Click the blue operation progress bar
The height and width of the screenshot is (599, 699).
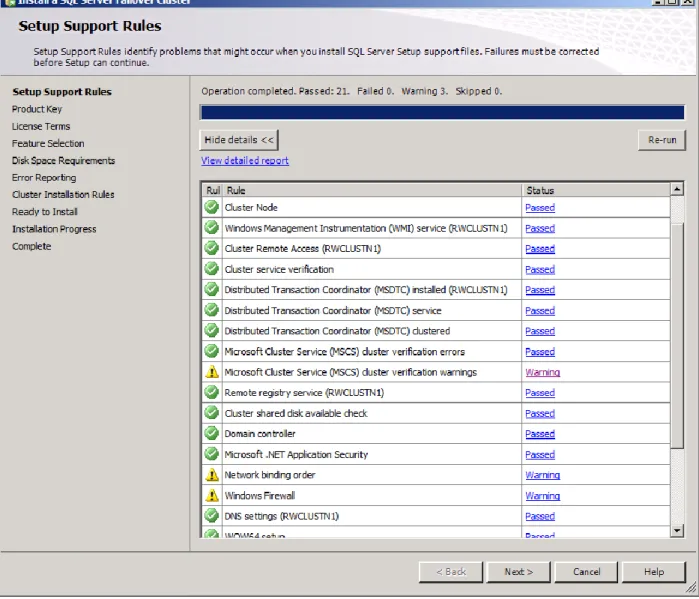pyautogui.click(x=442, y=112)
